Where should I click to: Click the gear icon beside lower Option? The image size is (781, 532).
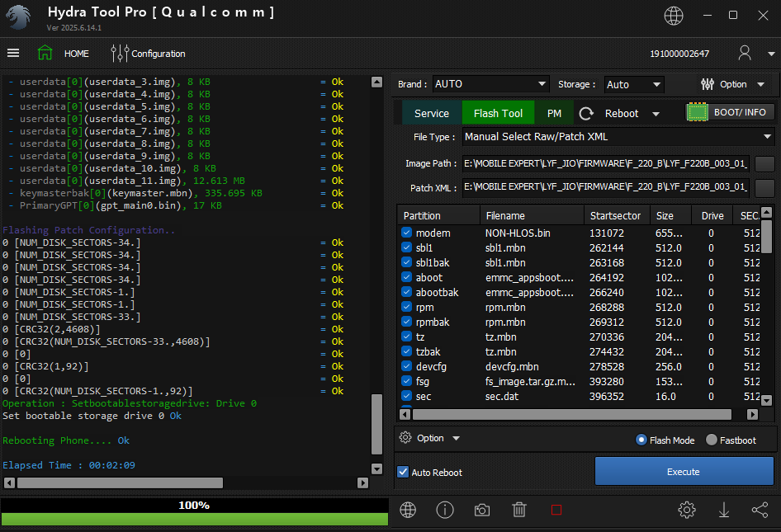click(405, 437)
